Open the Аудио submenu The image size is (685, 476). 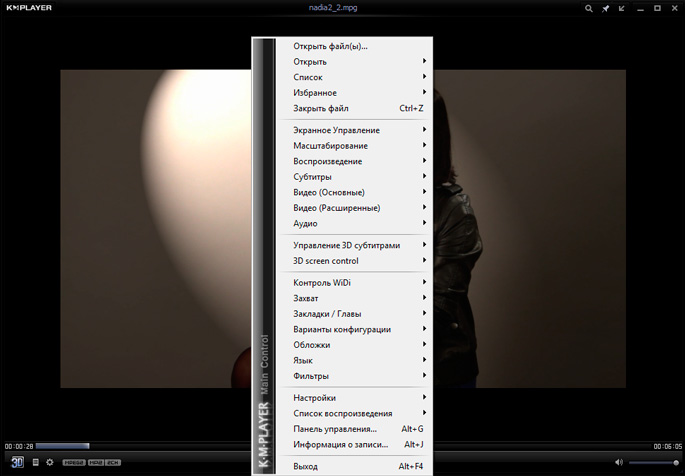(x=354, y=223)
